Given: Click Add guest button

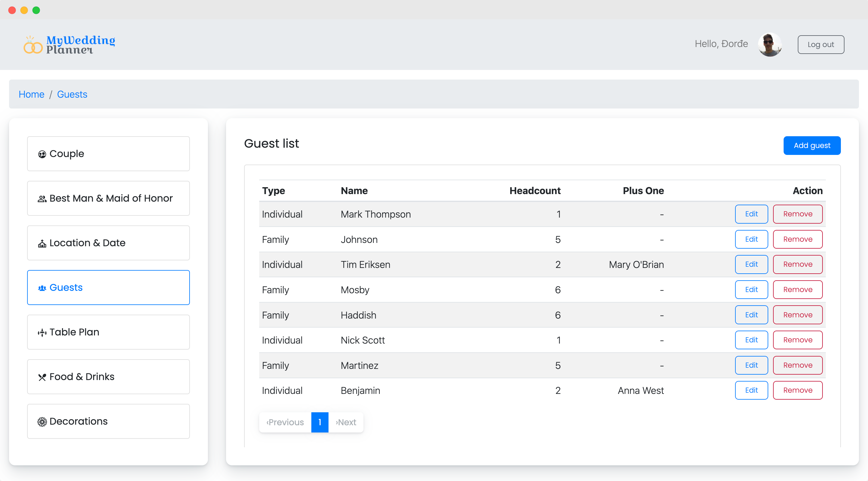Looking at the screenshot, I should [812, 145].
